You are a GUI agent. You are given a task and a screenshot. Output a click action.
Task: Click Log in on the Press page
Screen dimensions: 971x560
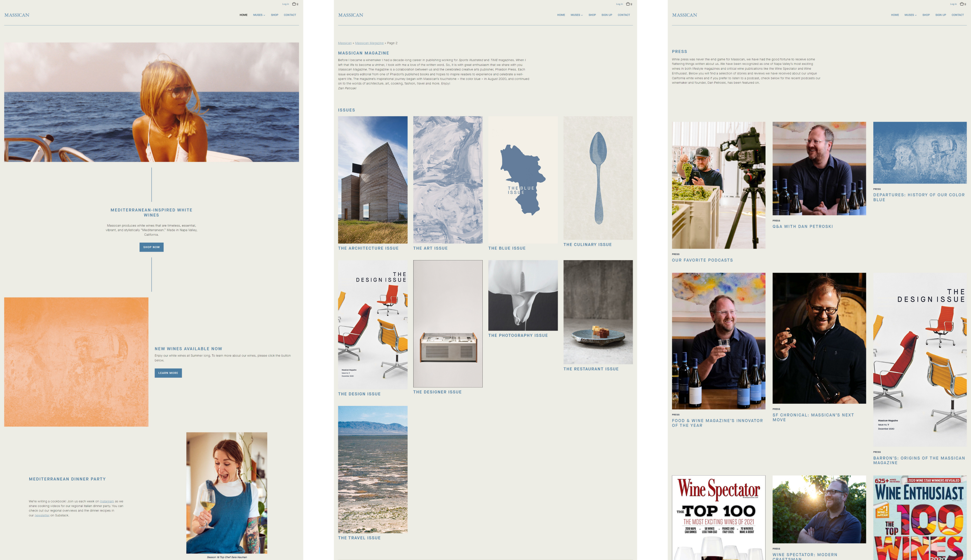click(953, 4)
